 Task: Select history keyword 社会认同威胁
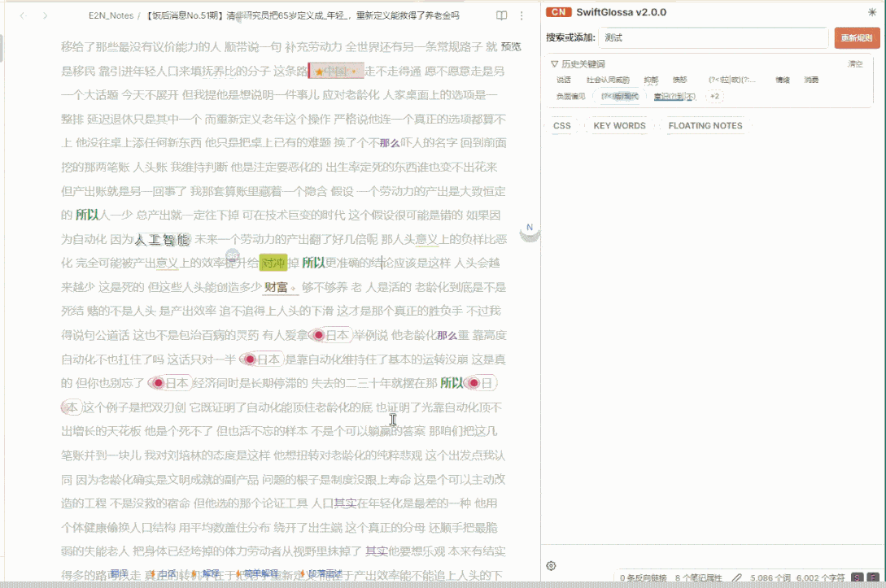(608, 80)
